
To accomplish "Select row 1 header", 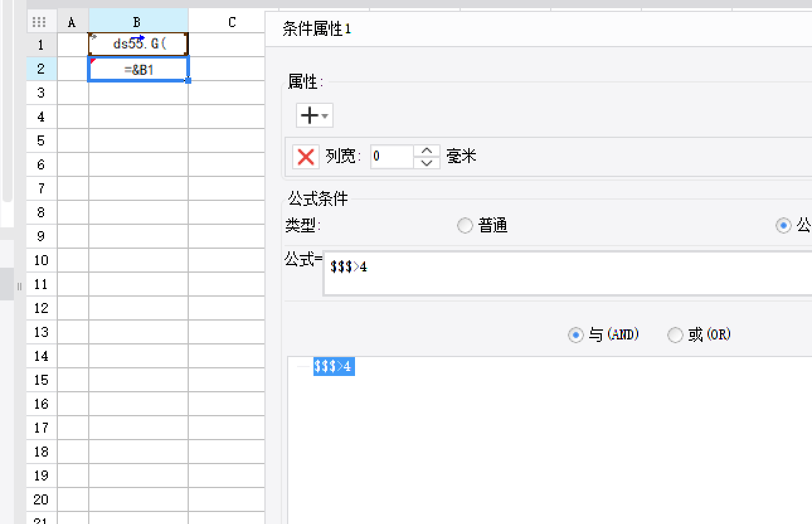I will (x=42, y=45).
